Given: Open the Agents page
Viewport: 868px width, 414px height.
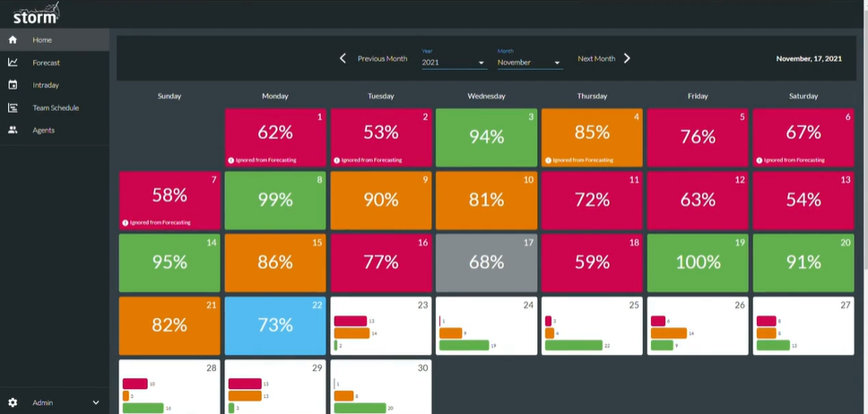Looking at the screenshot, I should click(55, 130).
